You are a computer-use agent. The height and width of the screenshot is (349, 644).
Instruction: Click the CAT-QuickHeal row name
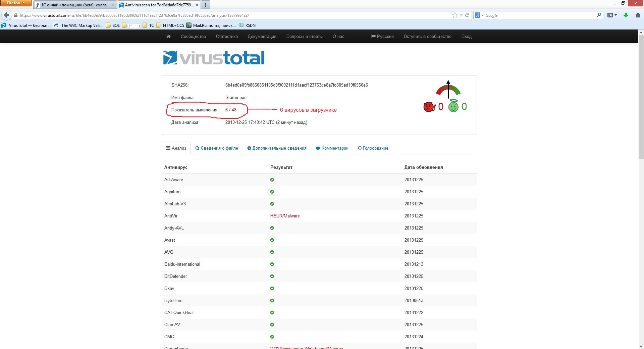[x=179, y=312]
